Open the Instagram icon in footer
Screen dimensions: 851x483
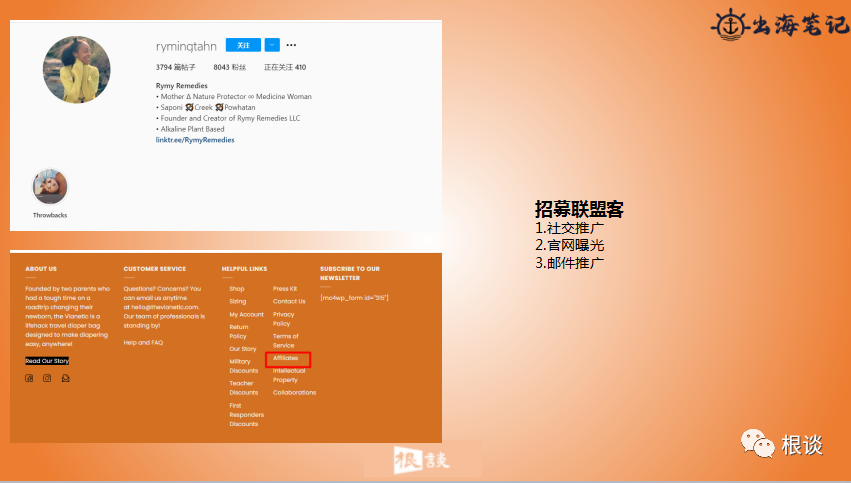(x=47, y=378)
